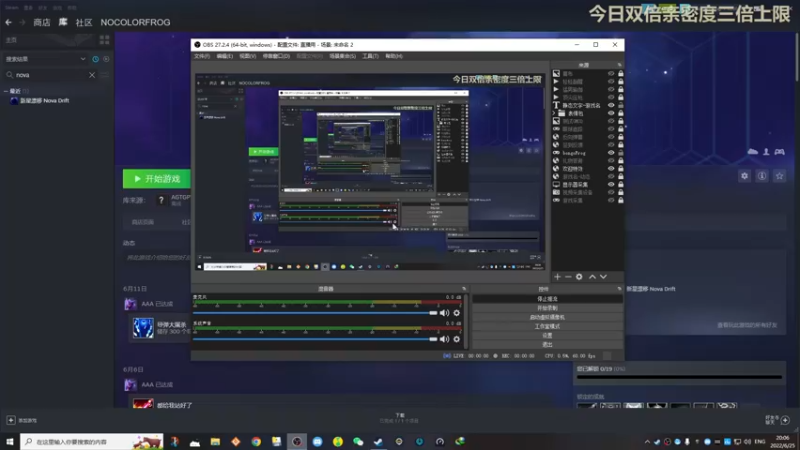Viewport: 800px width, 450px height.
Task: Click 启动虚拟摄像机 in OBS controls
Action: coord(547,317)
